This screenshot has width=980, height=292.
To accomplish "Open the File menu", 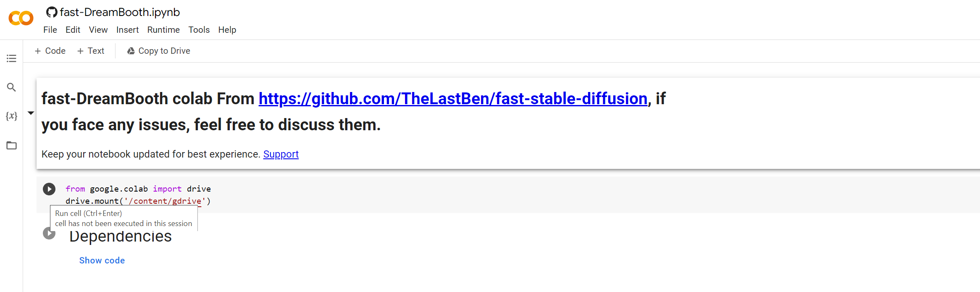I will click(50, 30).
